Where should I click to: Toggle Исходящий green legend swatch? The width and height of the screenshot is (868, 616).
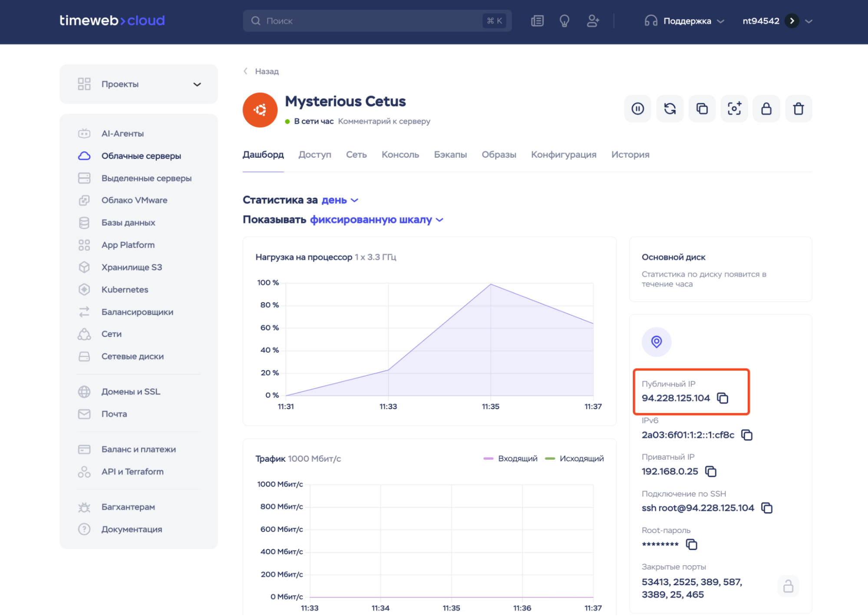click(550, 458)
